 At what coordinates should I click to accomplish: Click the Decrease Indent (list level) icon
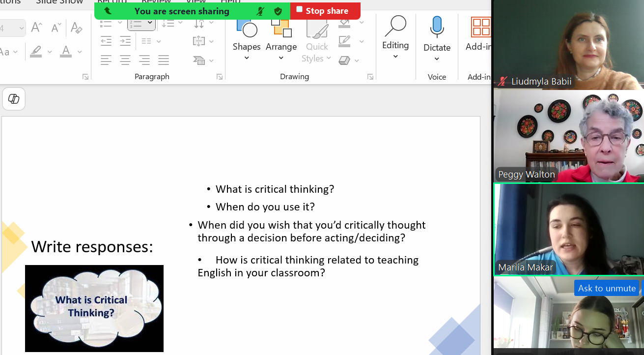point(106,41)
